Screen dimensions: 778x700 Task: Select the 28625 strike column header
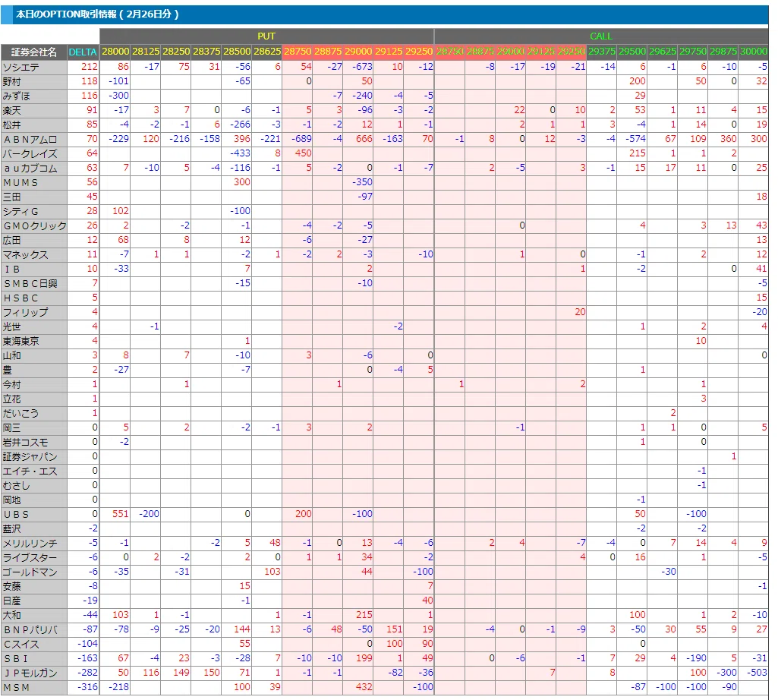[x=267, y=52]
